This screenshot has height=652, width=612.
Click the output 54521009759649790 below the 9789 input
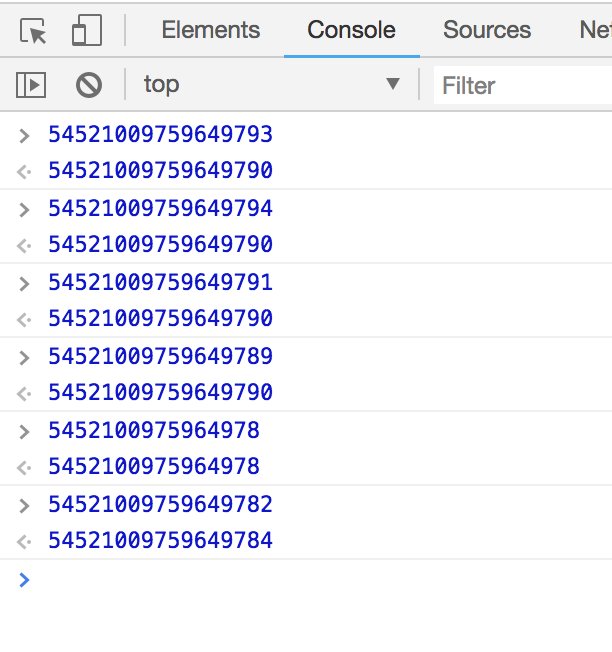click(x=160, y=392)
